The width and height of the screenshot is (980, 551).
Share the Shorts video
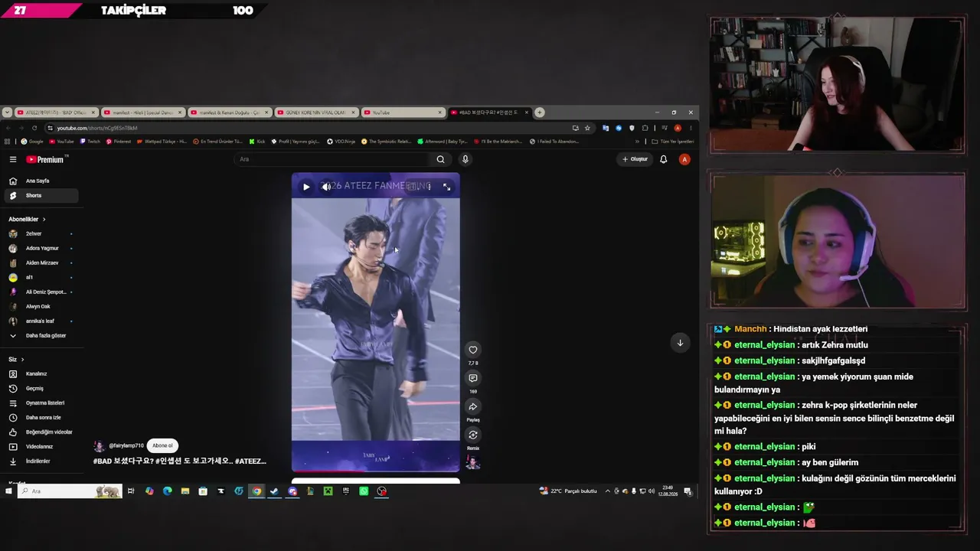coord(473,406)
